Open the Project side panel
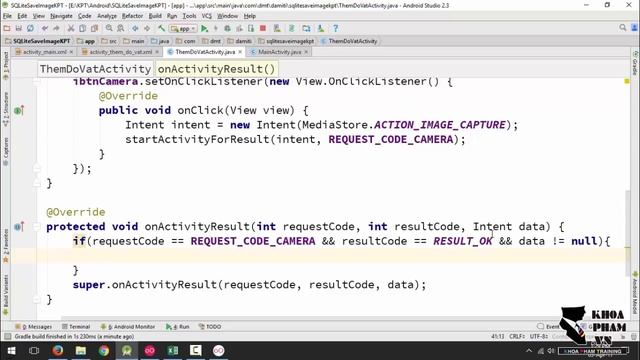 6,65
